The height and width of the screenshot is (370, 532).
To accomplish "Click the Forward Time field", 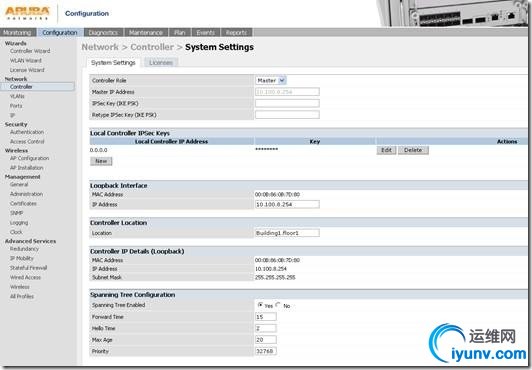I will [266, 317].
